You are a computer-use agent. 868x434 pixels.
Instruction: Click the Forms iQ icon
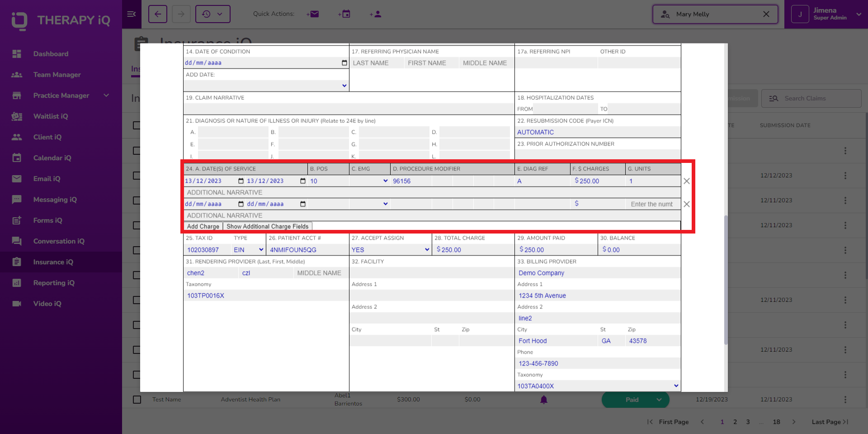(17, 220)
